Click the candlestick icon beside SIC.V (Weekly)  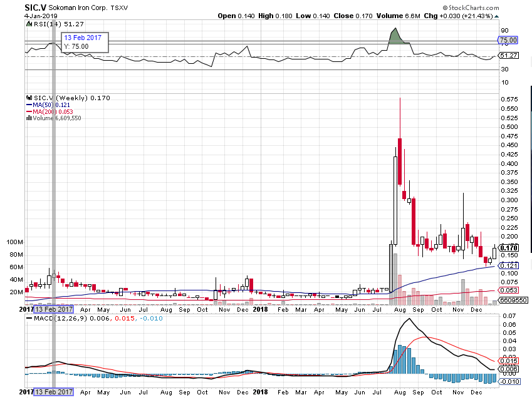29,98
